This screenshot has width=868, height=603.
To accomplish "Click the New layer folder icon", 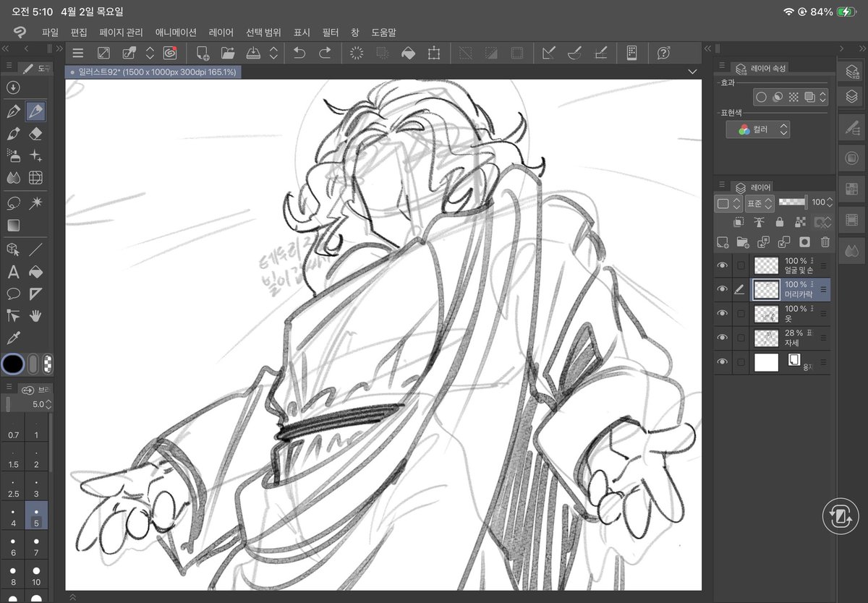I will coord(742,242).
